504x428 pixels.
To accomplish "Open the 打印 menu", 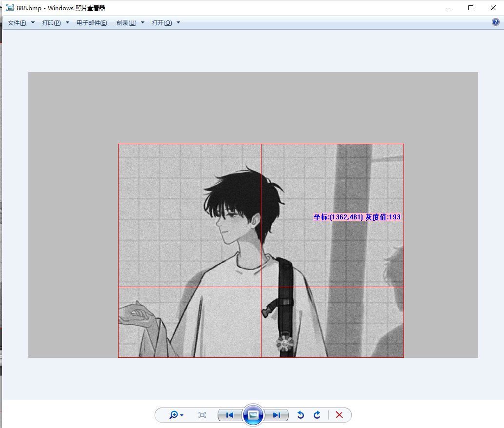I will click(52, 22).
